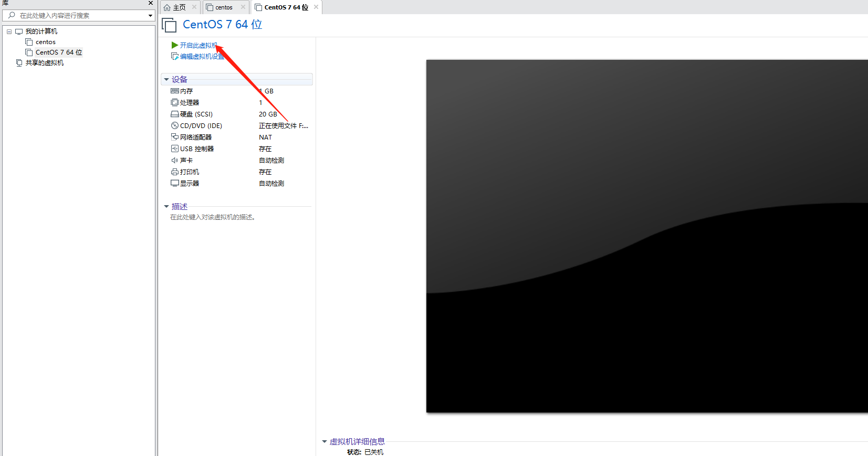Click the 20 GB disk size value
868x456 pixels.
pos(268,114)
